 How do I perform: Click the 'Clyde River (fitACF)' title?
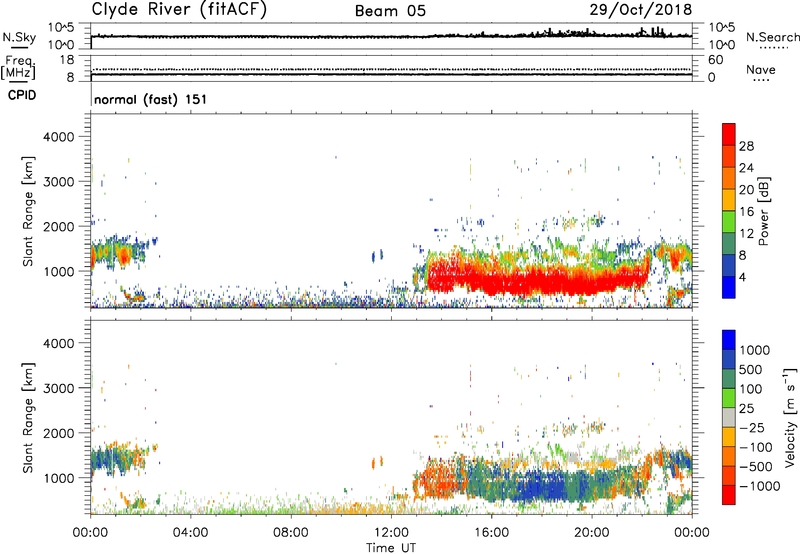coord(179,9)
